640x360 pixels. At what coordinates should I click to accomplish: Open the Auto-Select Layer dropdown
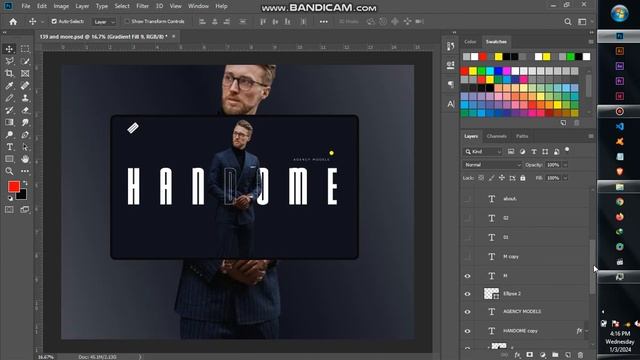(x=104, y=22)
